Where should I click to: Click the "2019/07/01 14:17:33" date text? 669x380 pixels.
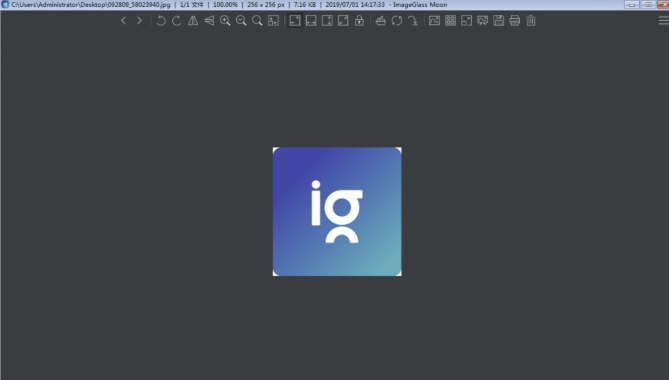pos(355,5)
